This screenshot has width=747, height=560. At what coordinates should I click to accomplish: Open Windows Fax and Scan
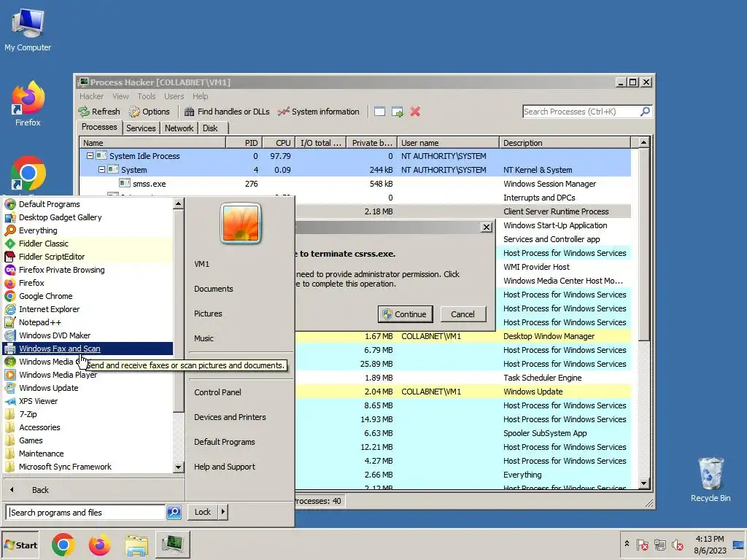(x=88, y=349)
